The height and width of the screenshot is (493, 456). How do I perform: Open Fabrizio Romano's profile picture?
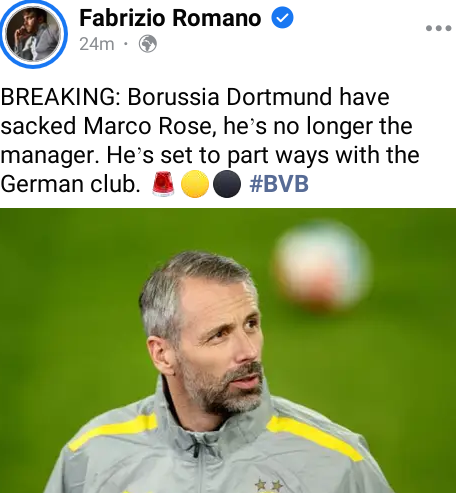click(x=33, y=33)
